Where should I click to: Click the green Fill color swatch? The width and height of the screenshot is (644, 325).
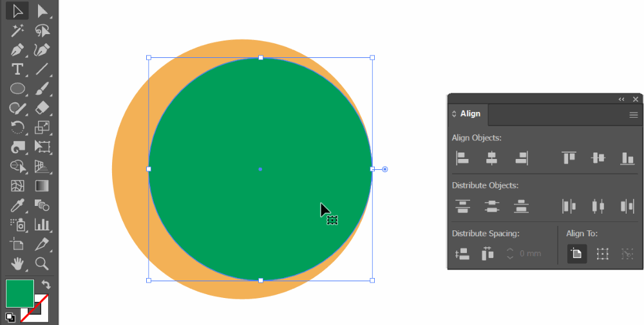point(20,293)
